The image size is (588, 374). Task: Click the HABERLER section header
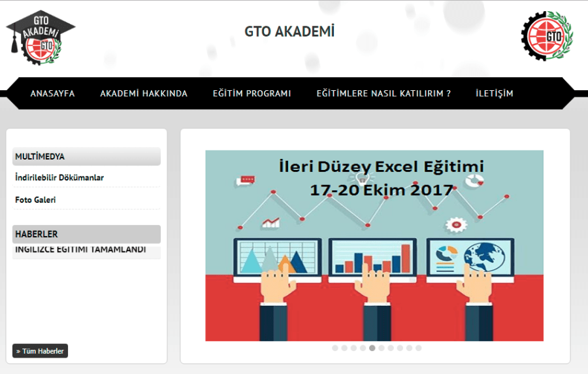click(87, 234)
